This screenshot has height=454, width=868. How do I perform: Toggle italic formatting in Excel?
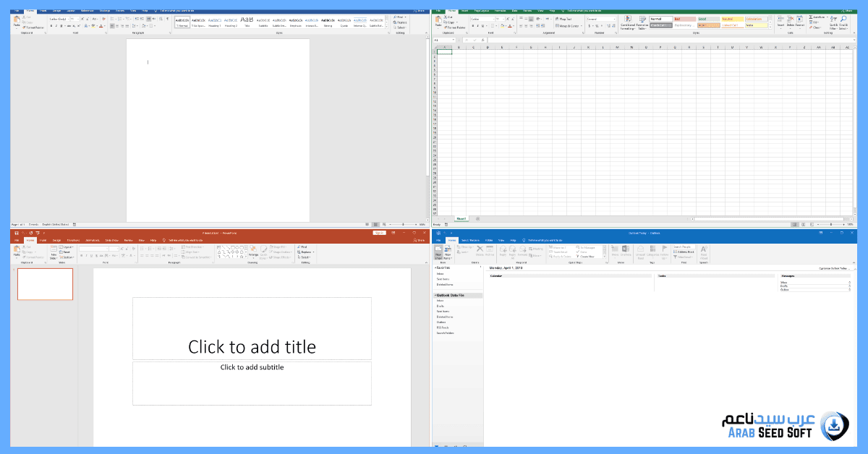(x=477, y=26)
